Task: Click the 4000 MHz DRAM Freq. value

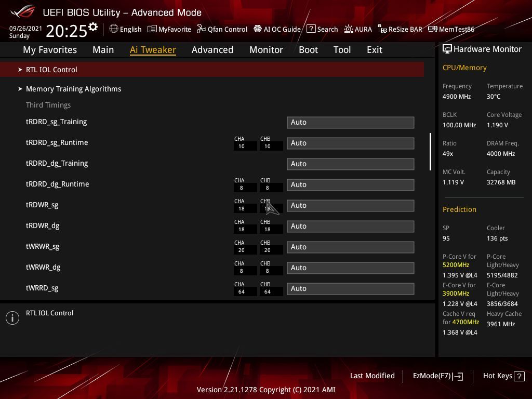Action: tap(501, 154)
